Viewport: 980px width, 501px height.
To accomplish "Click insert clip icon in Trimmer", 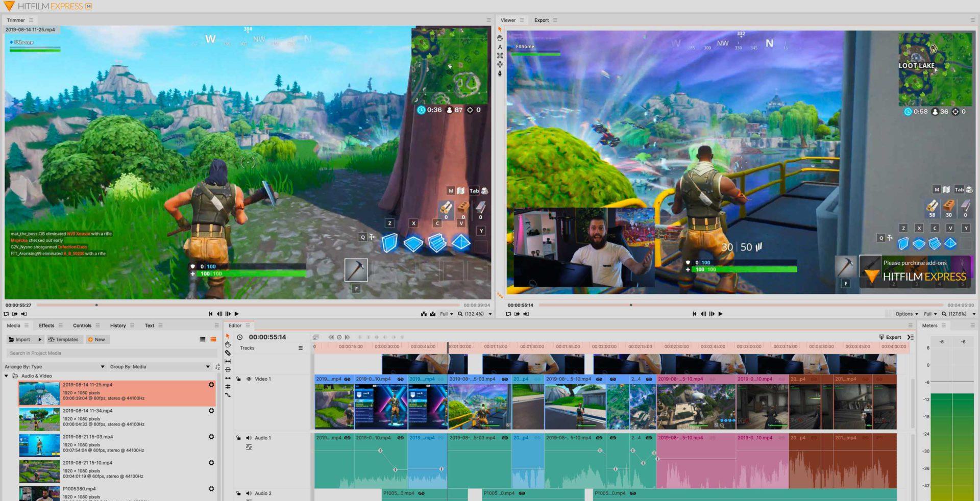I will click(x=424, y=314).
